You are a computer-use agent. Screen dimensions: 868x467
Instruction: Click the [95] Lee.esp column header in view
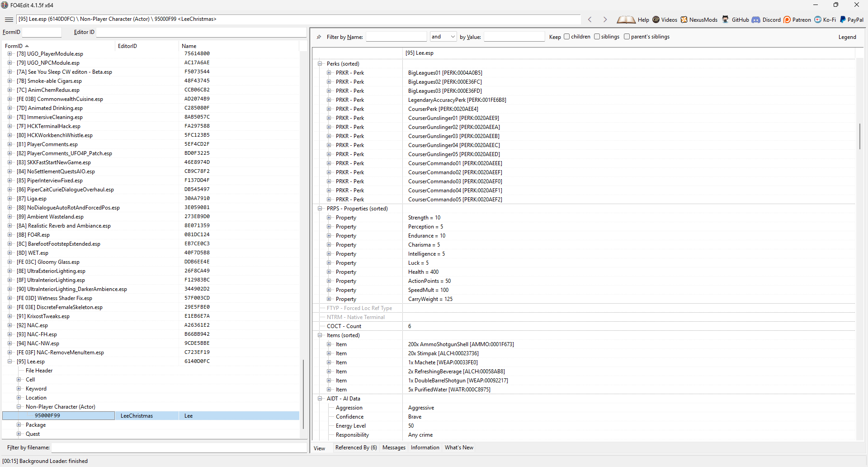tap(628, 53)
